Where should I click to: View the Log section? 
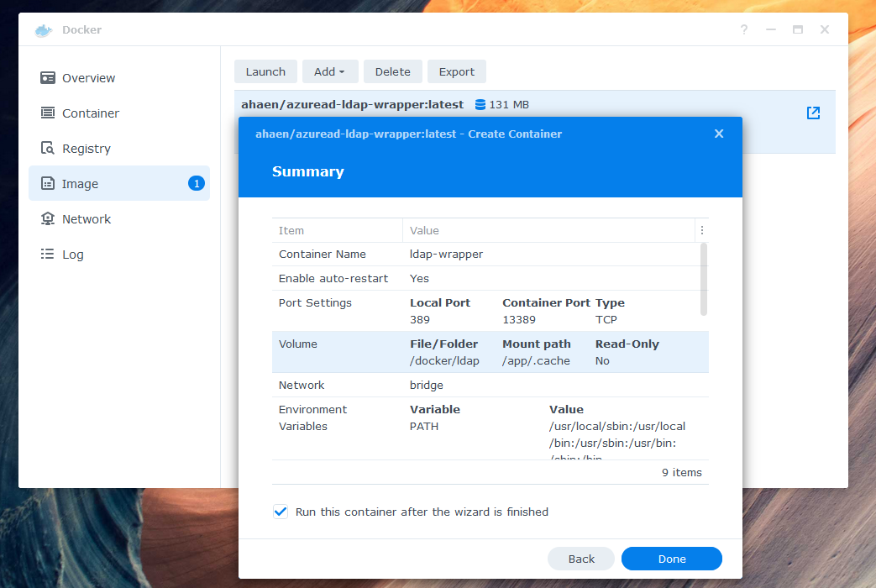119,254
